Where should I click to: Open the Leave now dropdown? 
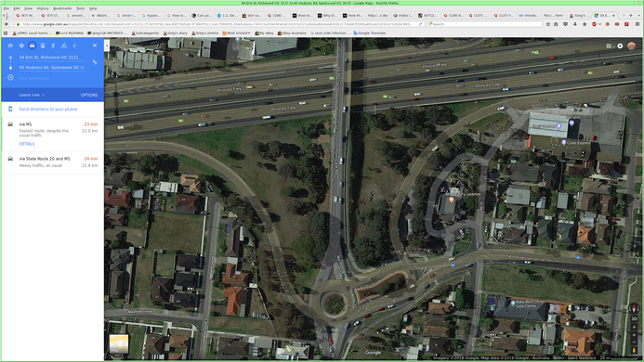pos(32,95)
